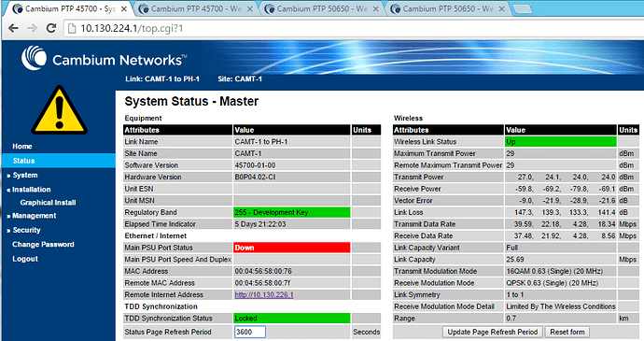Click the red Down port status cell

tap(291, 248)
